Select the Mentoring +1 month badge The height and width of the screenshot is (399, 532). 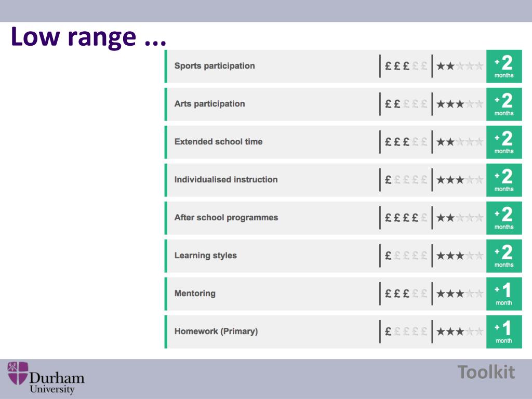point(504,294)
